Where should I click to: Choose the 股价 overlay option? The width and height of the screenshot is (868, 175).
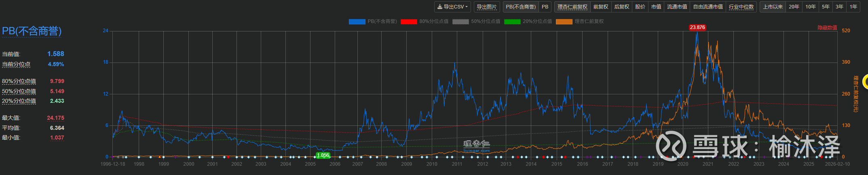640,7
